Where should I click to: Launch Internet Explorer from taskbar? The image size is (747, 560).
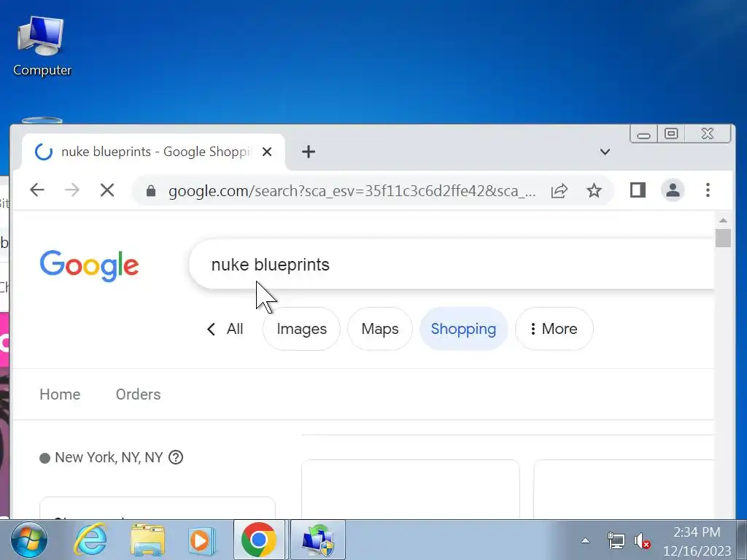pyautogui.click(x=90, y=540)
